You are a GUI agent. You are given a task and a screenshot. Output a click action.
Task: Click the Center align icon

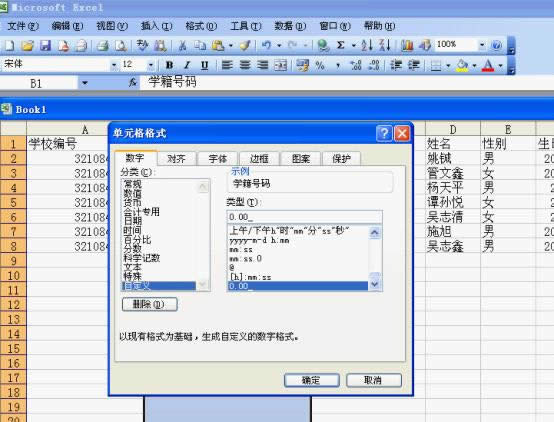coord(245,65)
